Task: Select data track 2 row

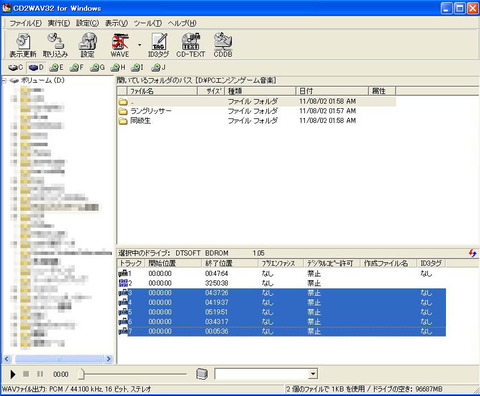Action: (282, 283)
